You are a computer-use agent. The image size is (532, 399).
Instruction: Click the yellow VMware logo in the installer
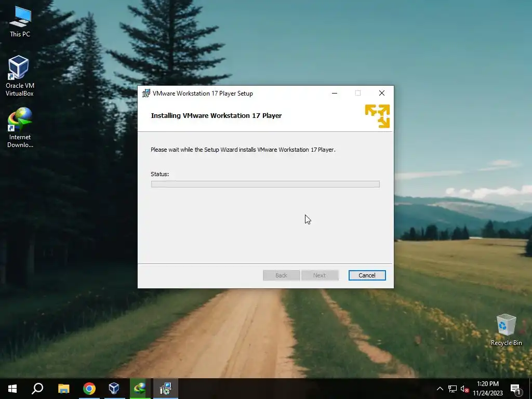(x=377, y=116)
